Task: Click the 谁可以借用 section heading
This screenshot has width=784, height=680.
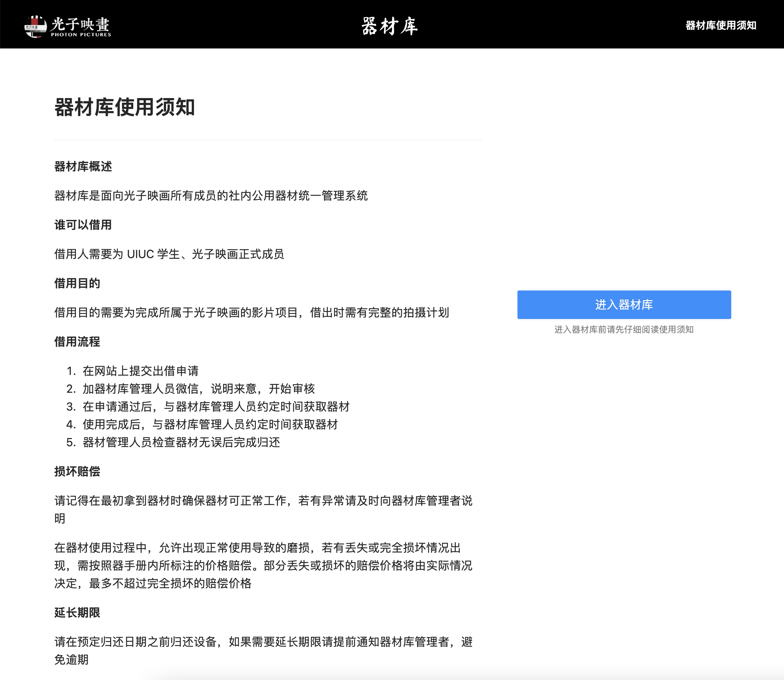Action: click(83, 225)
